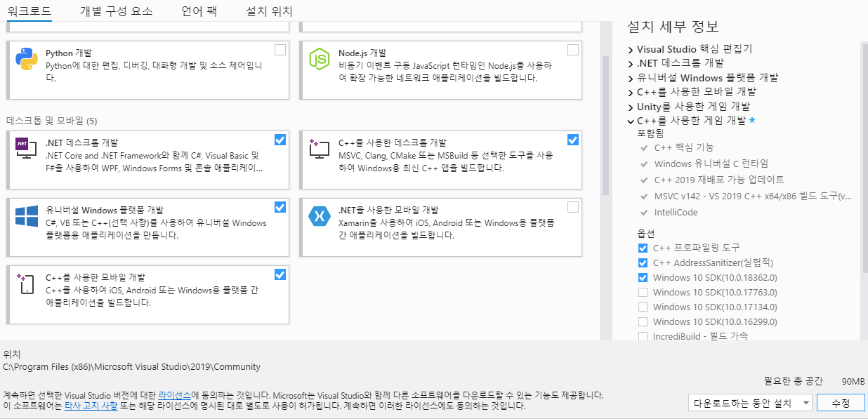Click the C++ 2019 재배포 가능 업데이트 item
Viewport: 868px width, 419px height.
coord(719,180)
